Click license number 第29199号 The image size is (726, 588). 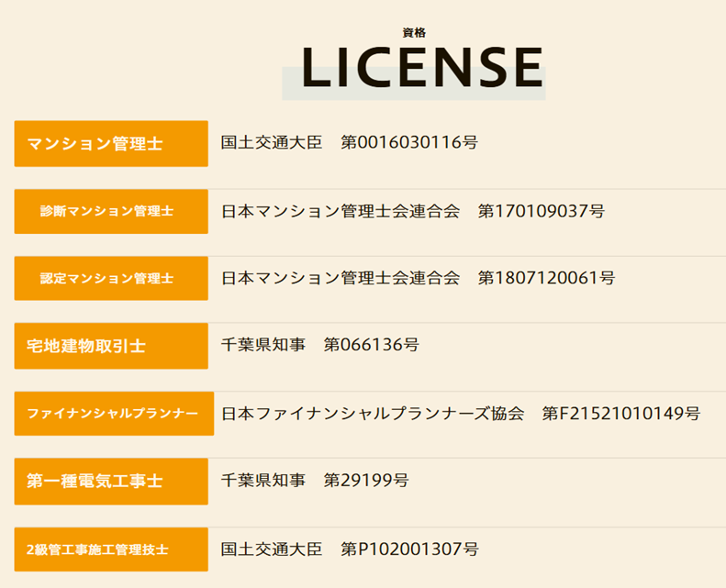click(x=366, y=481)
